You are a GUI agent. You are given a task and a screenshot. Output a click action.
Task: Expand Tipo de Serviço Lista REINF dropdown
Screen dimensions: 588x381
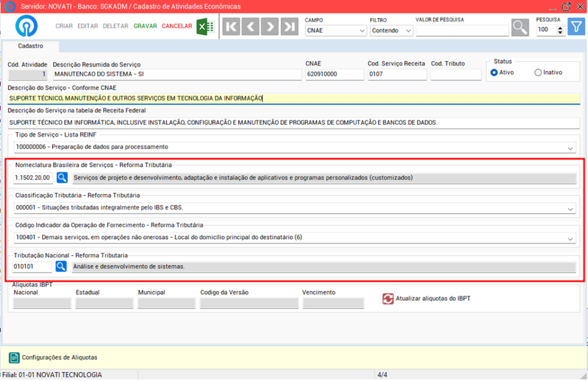tap(570, 147)
